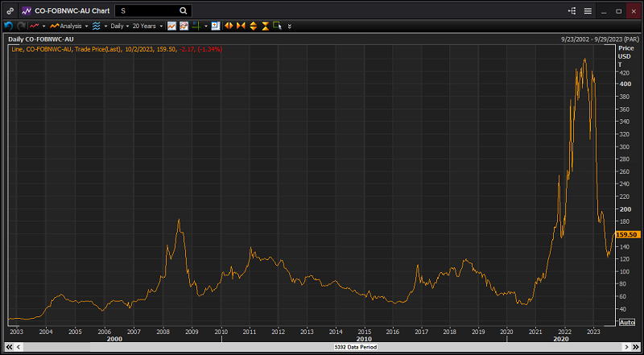This screenshot has width=644, height=355.
Task: Click the scroll-to-start double arrow button
Action: point(9,347)
